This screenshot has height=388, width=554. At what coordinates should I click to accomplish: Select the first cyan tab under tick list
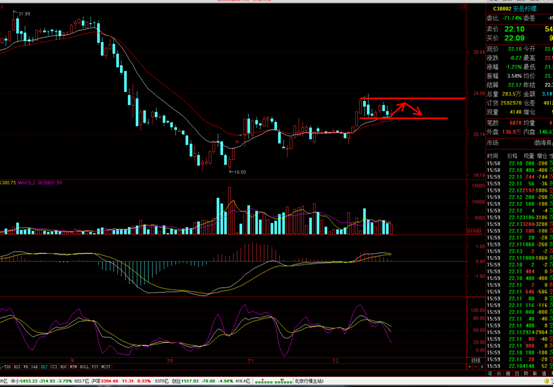490,373
